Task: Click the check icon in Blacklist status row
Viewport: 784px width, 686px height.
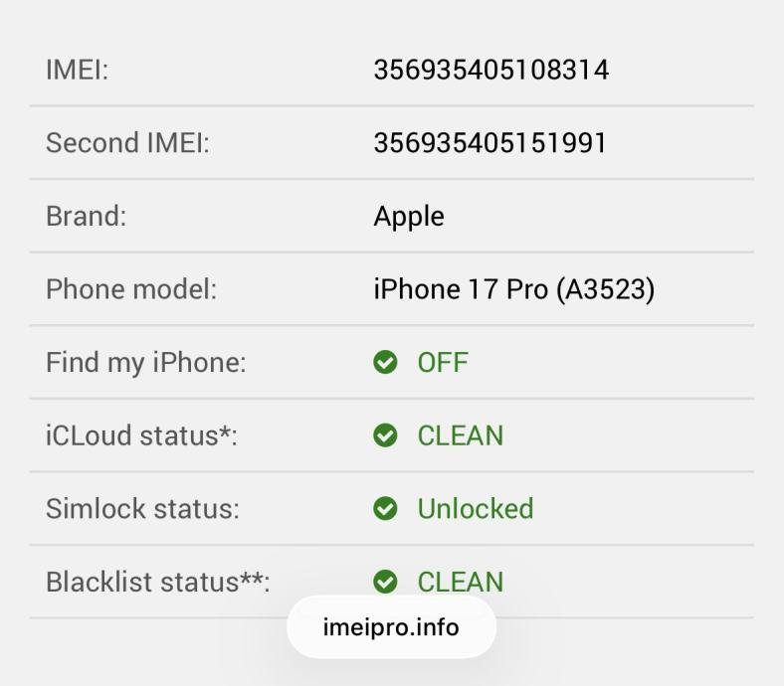Action: click(x=385, y=582)
